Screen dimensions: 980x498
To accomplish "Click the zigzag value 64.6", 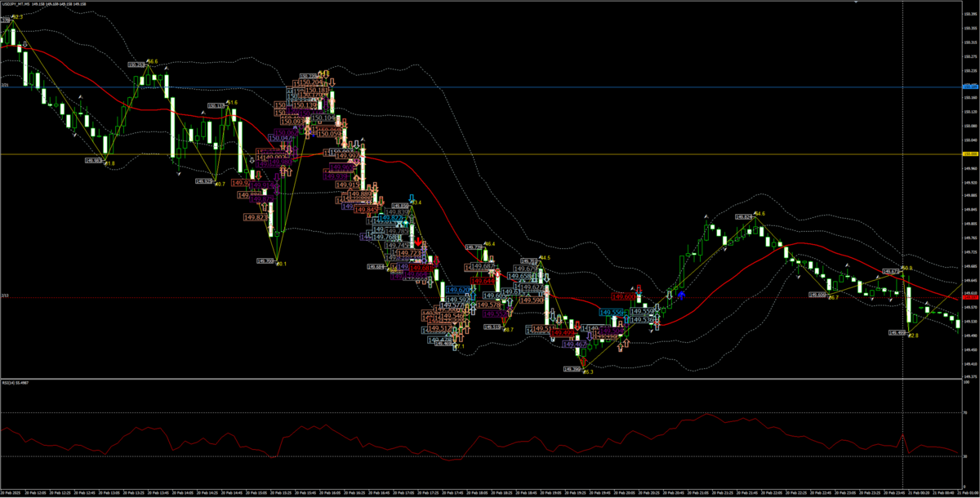I will tap(759, 213).
